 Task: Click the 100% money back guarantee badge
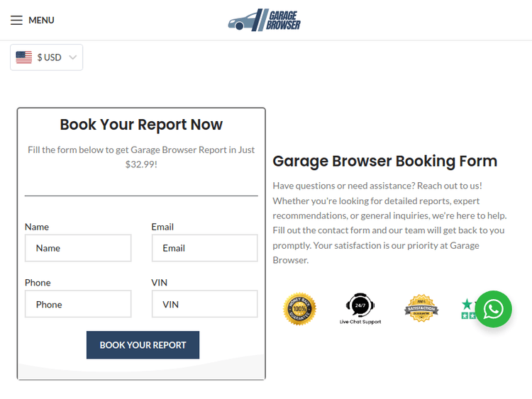tap(299, 309)
